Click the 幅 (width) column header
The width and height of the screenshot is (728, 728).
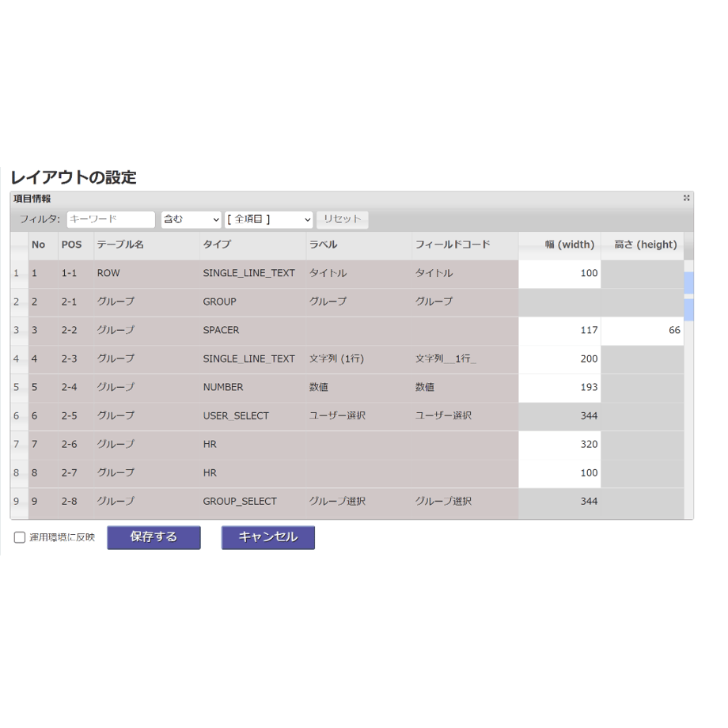click(x=559, y=245)
